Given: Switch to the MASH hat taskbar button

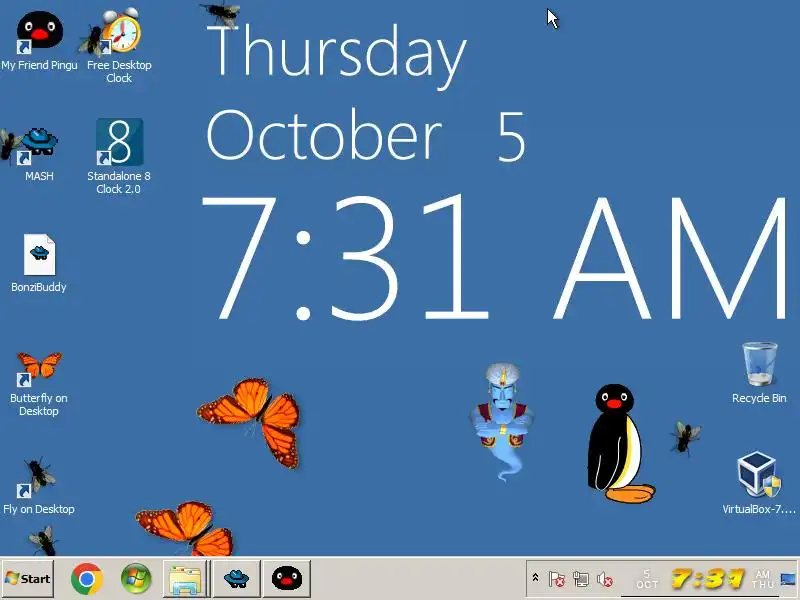Looking at the screenshot, I should (236, 579).
